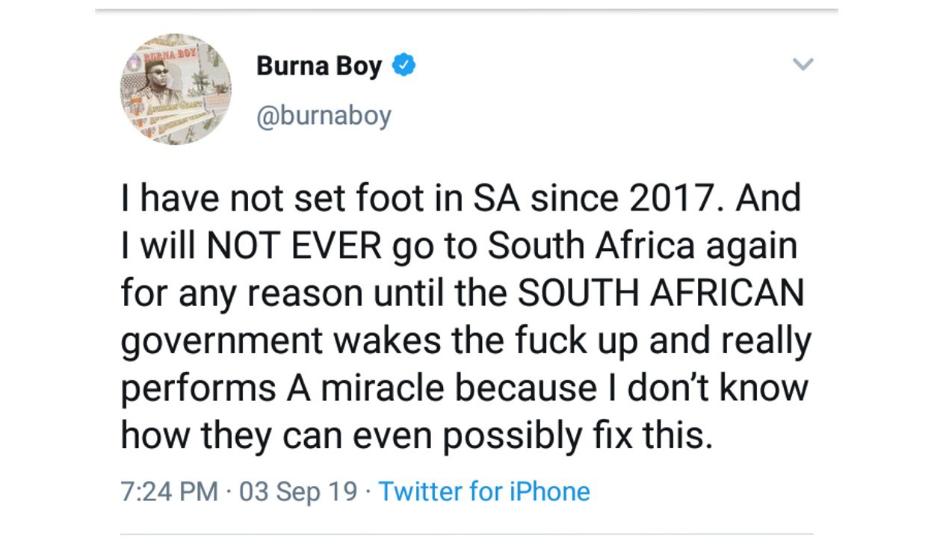Click the word SOUTH AFRICAN in tweet
Viewport: 934px width, 560px height.
(661, 293)
